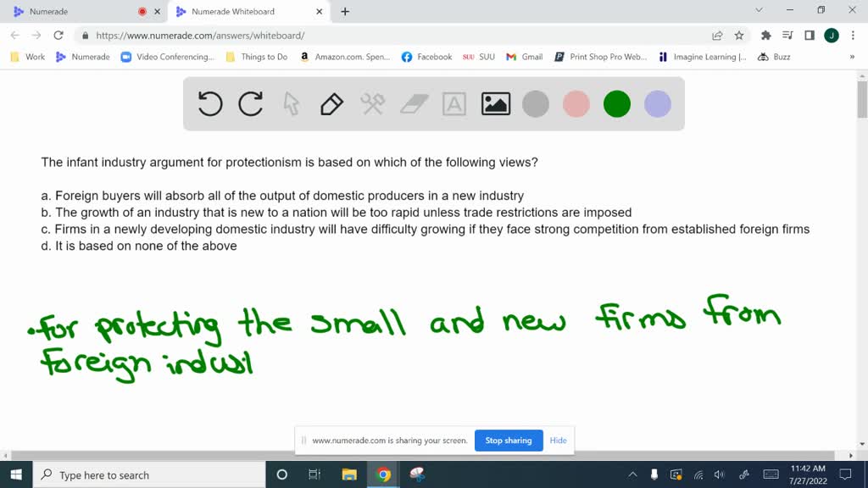The width and height of the screenshot is (868, 488).
Task: Open the crossed tools settings icon
Action: (373, 104)
